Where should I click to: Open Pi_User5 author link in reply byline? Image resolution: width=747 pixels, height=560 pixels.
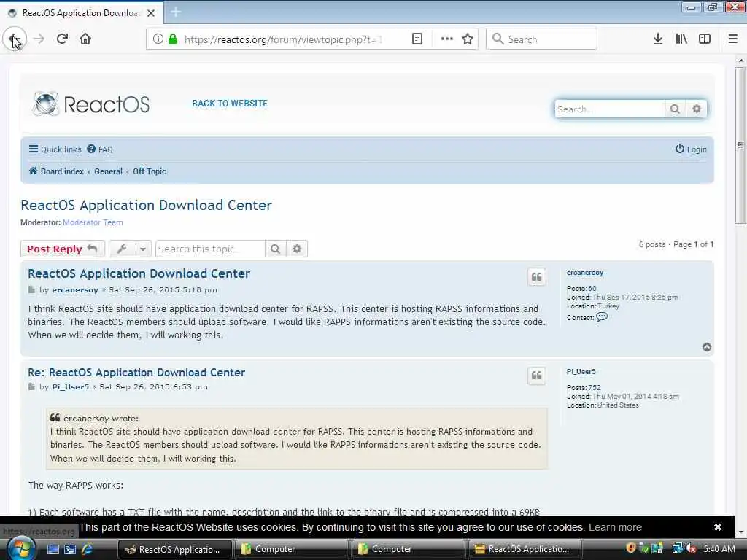tap(71, 386)
